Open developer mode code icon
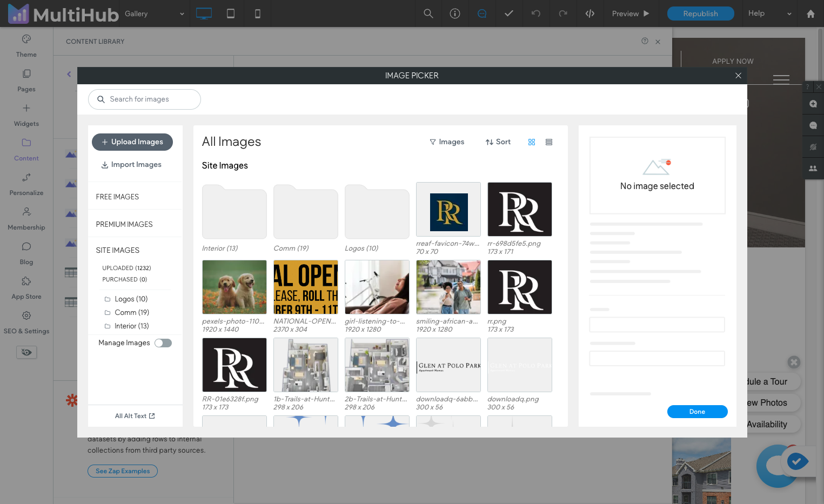Viewport: 824px width, 504px height. (x=590, y=14)
